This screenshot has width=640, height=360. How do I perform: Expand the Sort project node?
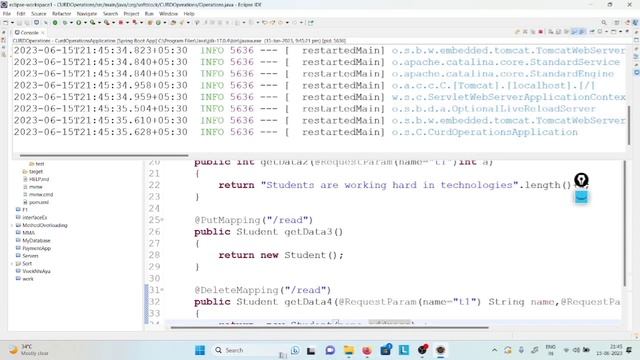click(x=12, y=264)
